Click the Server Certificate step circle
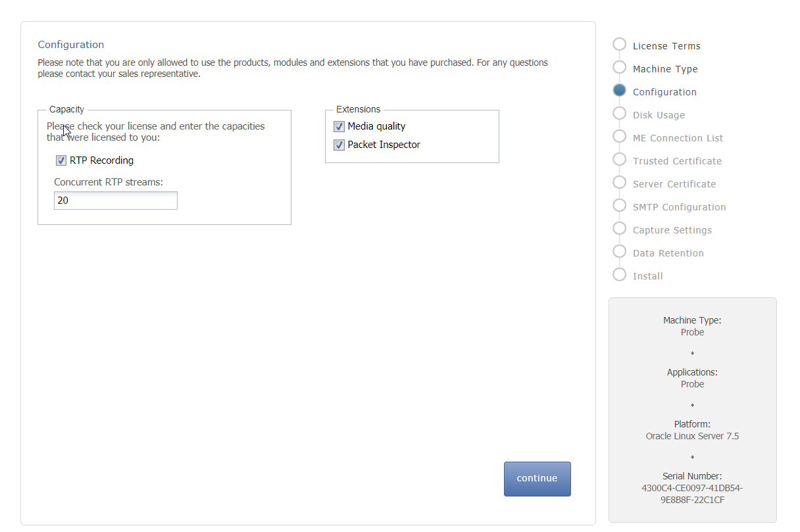This screenshot has height=532, width=800. [619, 182]
